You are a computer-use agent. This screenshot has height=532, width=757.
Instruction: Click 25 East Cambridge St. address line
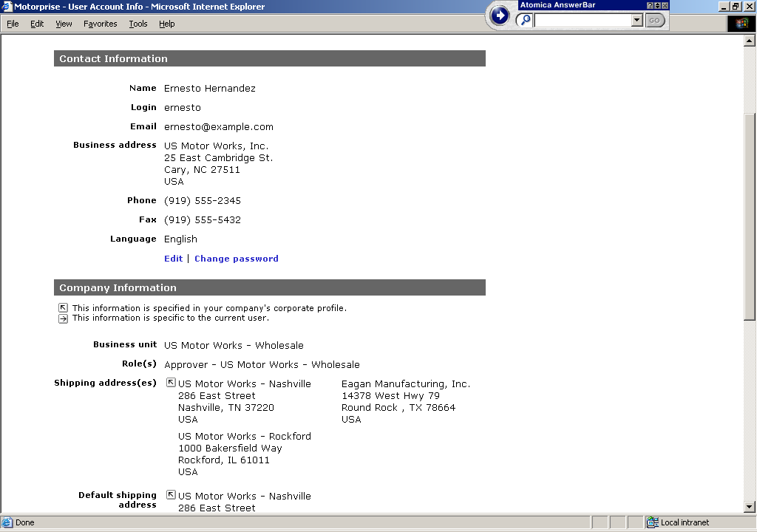pos(219,158)
